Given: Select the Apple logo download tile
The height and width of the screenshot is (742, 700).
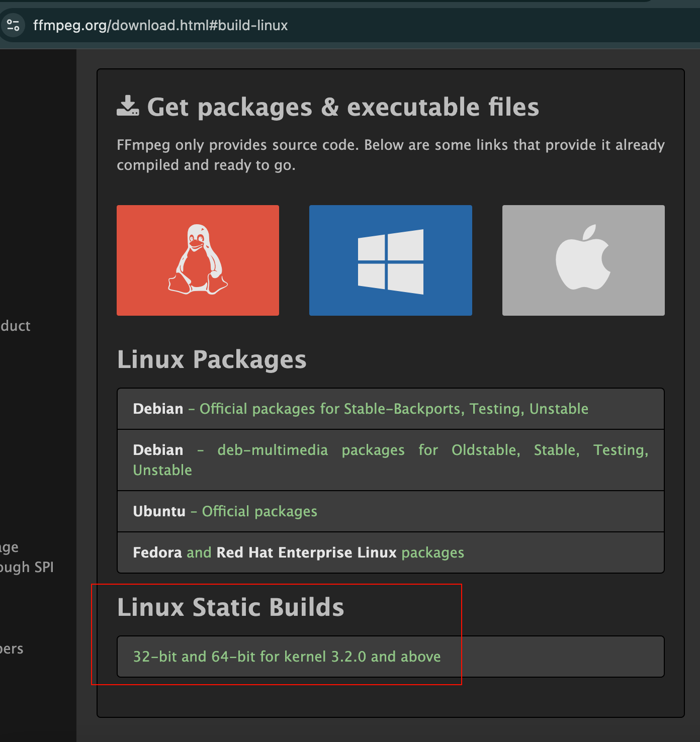Looking at the screenshot, I should pyautogui.click(x=583, y=260).
